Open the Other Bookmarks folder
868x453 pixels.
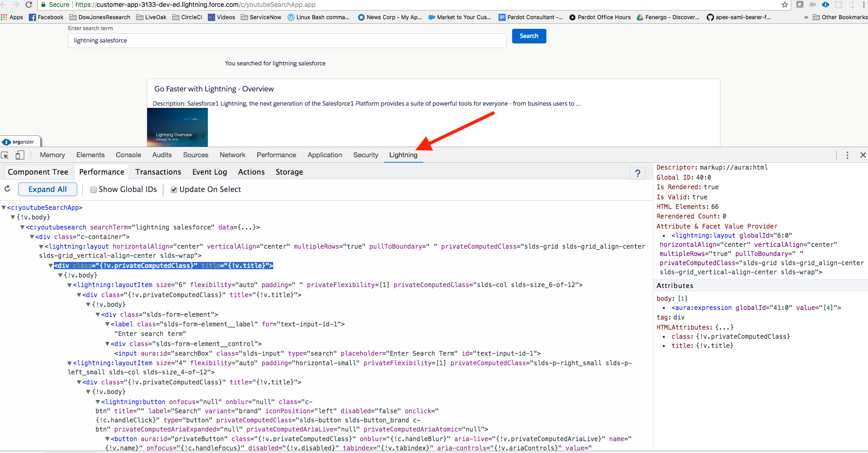coord(840,17)
